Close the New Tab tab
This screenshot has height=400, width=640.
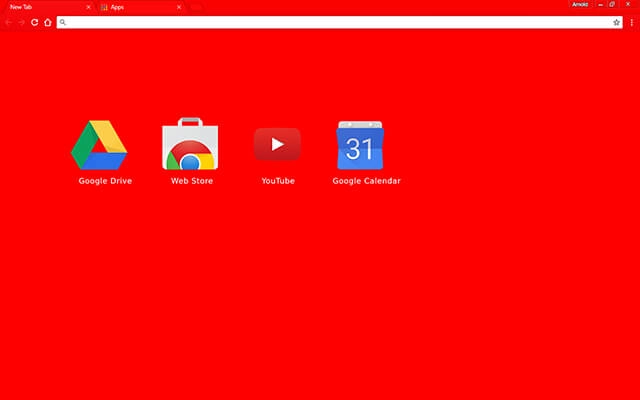(x=88, y=7)
